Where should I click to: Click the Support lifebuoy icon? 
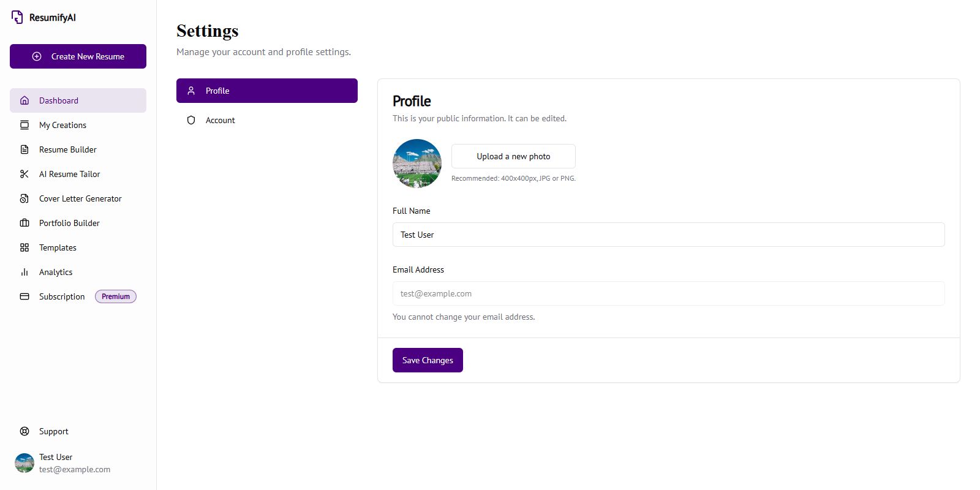(24, 431)
